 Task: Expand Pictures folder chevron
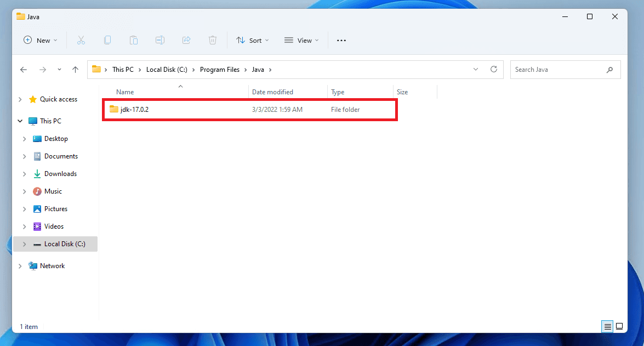coord(24,209)
